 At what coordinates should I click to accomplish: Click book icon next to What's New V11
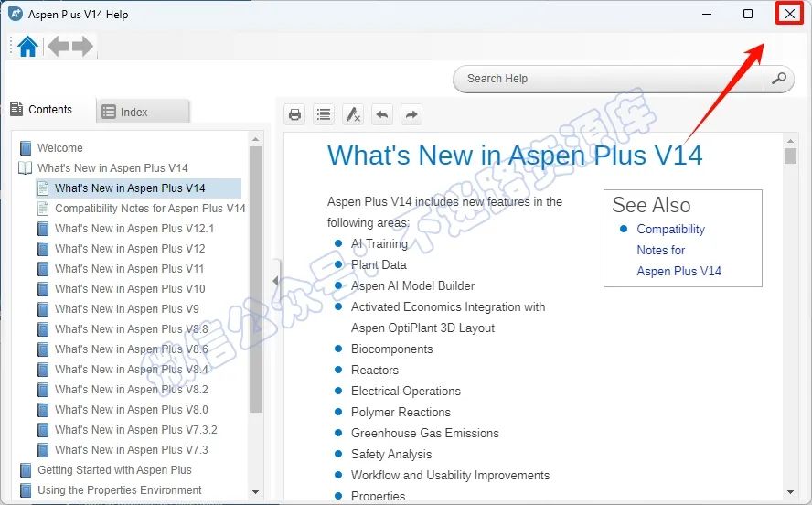pos(44,269)
